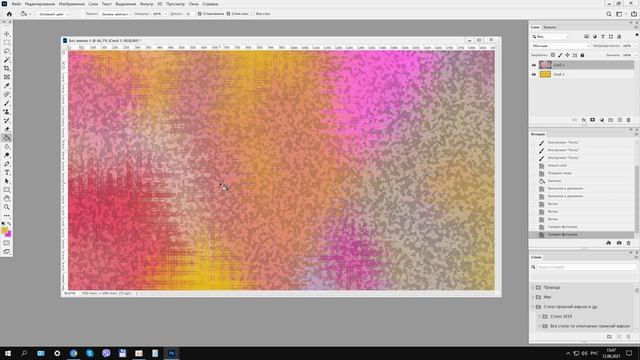The height and width of the screenshot is (360, 640).
Task: Toggle the Все слои (all layers) checkbox
Action: tap(253, 14)
